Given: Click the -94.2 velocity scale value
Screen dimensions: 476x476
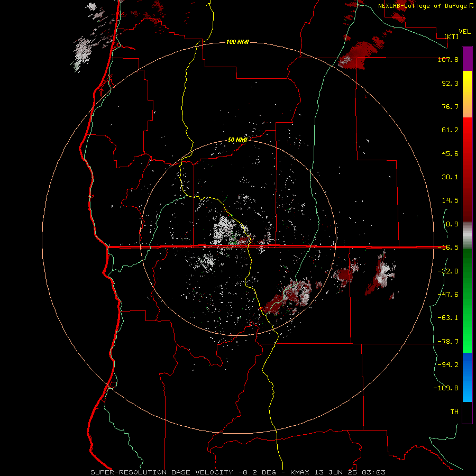Looking at the screenshot, I should (x=448, y=364).
